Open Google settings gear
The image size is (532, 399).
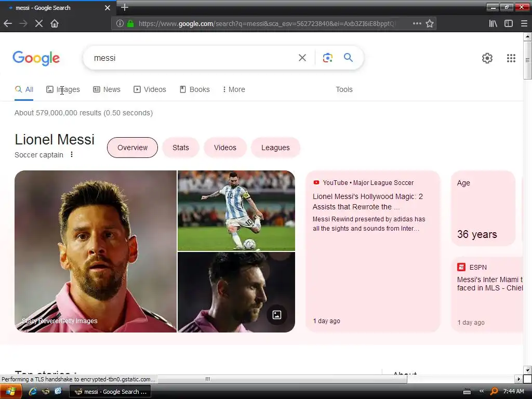point(487,58)
